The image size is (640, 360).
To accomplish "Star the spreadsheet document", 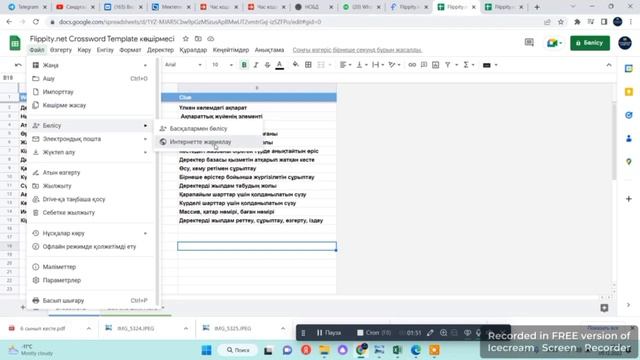I will click(x=186, y=39).
